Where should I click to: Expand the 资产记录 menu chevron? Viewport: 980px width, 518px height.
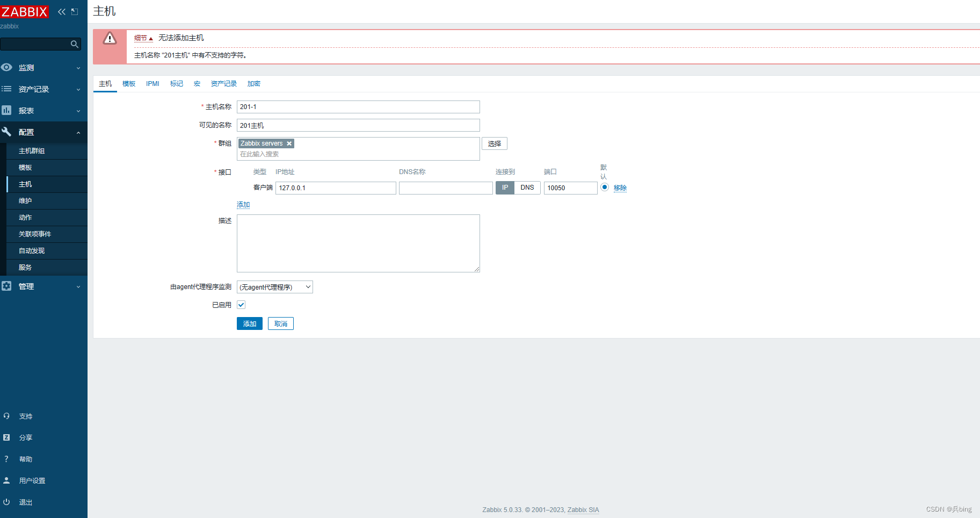point(78,89)
